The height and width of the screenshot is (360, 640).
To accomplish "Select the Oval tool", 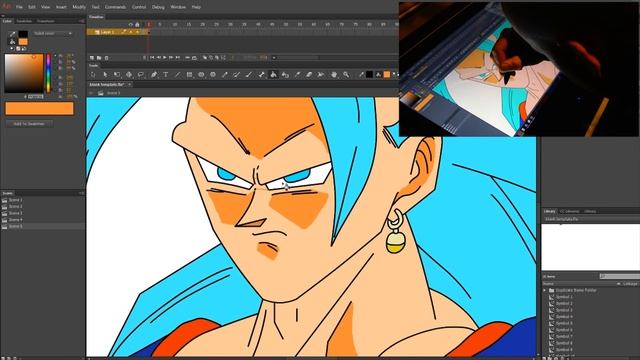I will (201, 75).
